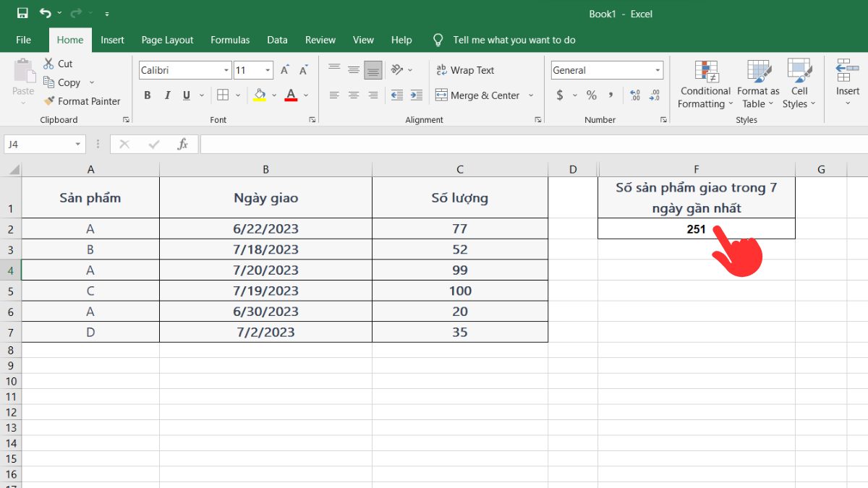Viewport: 868px width, 488px height.
Task: Switch to the Formulas ribbon tab
Action: click(229, 40)
